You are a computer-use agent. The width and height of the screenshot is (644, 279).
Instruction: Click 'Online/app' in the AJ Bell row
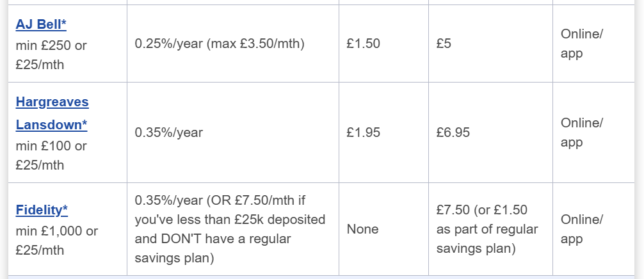pyautogui.click(x=581, y=44)
